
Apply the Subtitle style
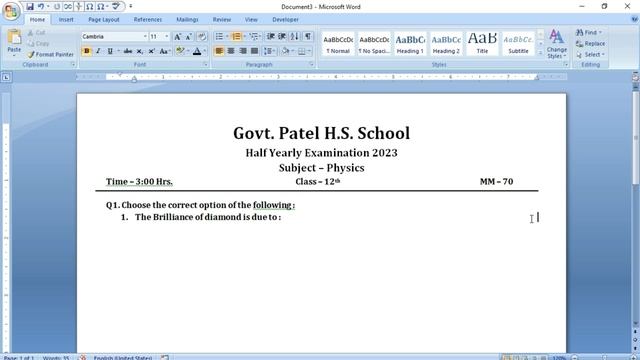tap(518, 44)
